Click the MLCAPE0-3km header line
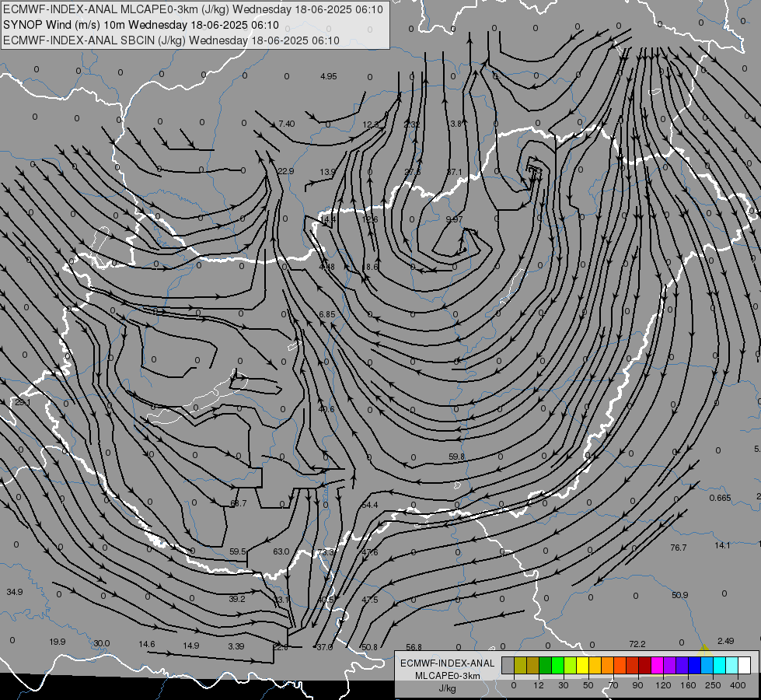 (x=193, y=9)
